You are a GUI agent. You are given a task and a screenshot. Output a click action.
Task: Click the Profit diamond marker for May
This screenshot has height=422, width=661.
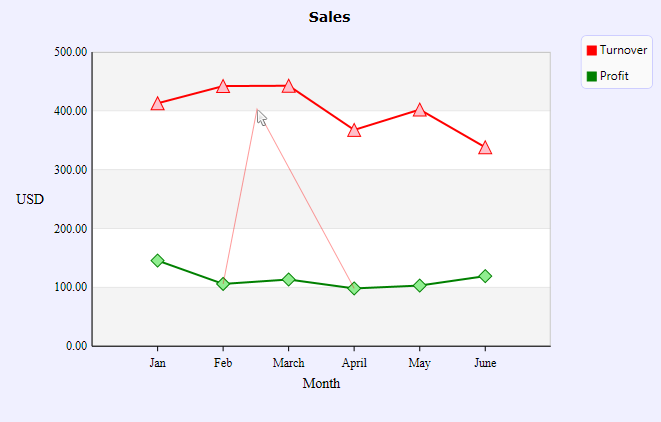coord(420,285)
